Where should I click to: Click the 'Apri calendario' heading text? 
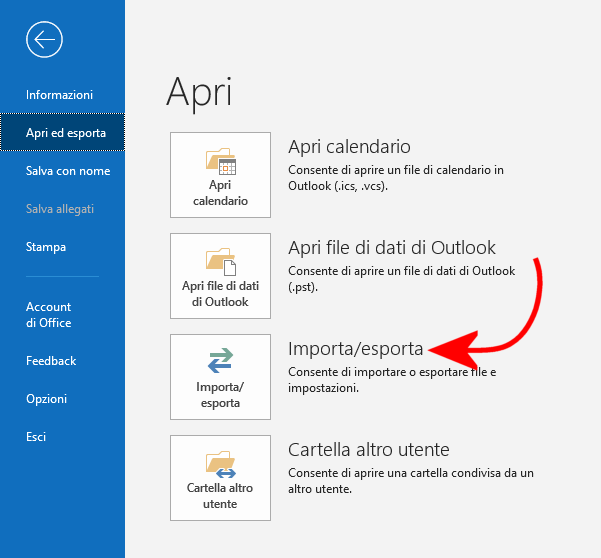click(349, 146)
